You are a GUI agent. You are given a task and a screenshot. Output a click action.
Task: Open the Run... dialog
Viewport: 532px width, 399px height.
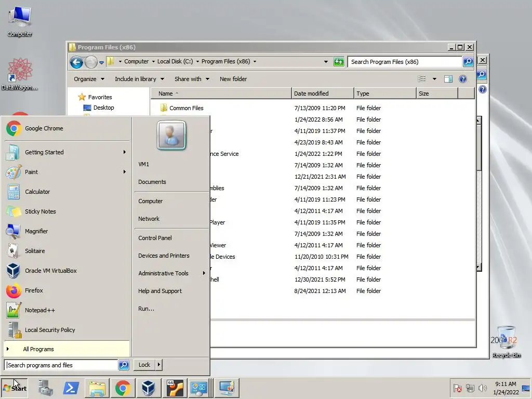coord(146,309)
